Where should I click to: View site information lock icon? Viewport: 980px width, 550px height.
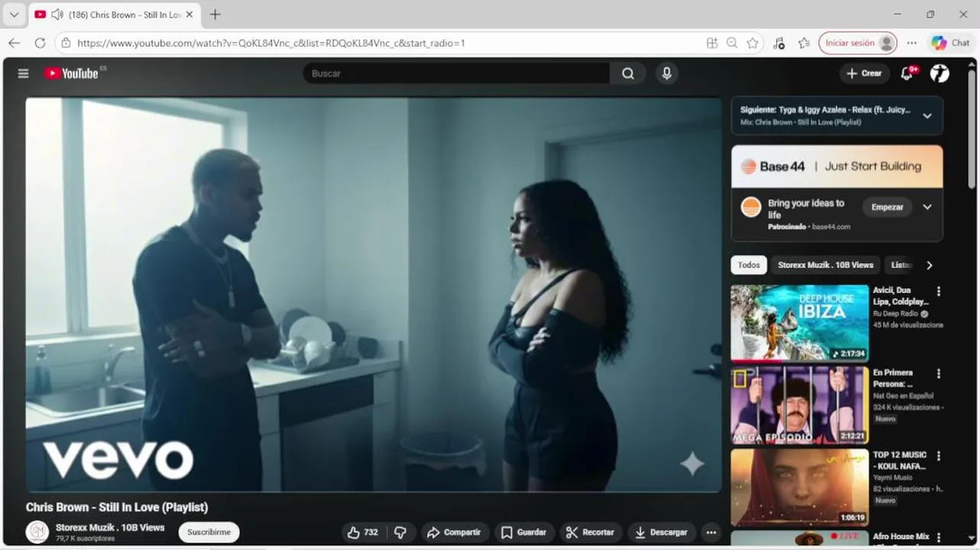coord(66,43)
